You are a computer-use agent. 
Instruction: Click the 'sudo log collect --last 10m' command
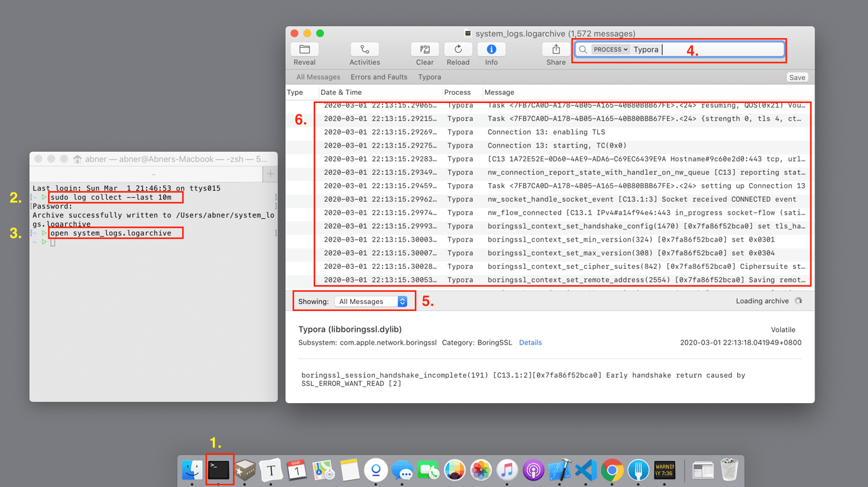coord(111,197)
